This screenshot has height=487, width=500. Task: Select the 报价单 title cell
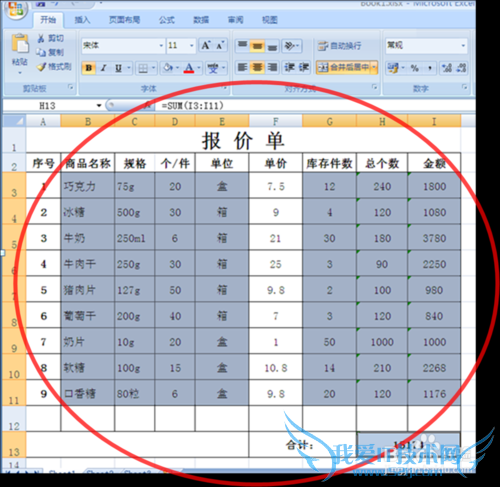243,140
